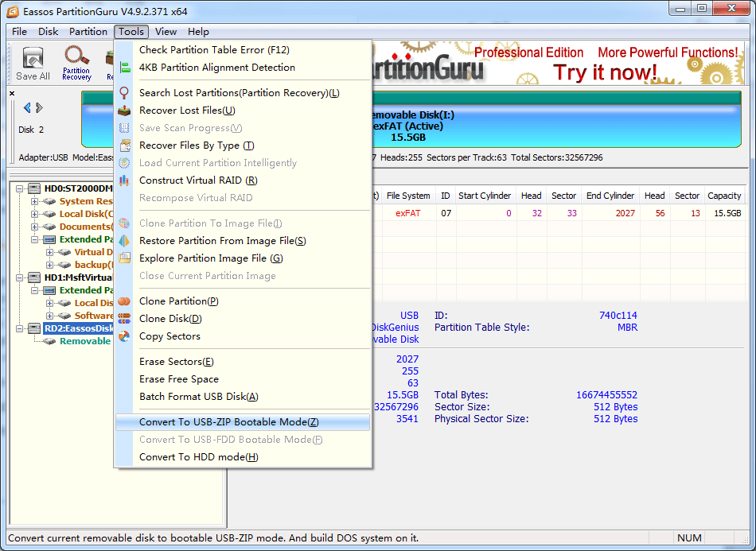
Task: Choose Convert To USB-ZIP Bootable Mode
Action: (x=243, y=422)
